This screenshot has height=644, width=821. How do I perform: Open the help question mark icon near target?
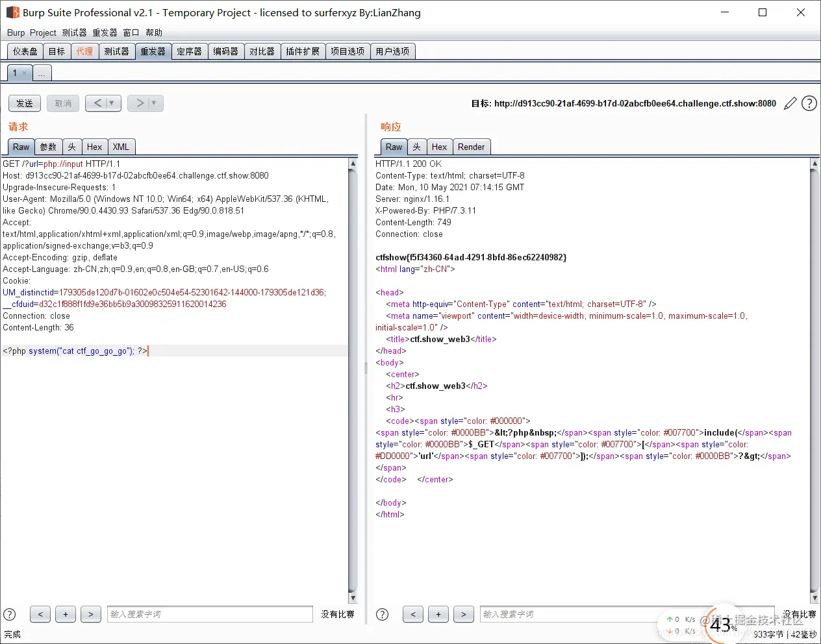pos(809,103)
